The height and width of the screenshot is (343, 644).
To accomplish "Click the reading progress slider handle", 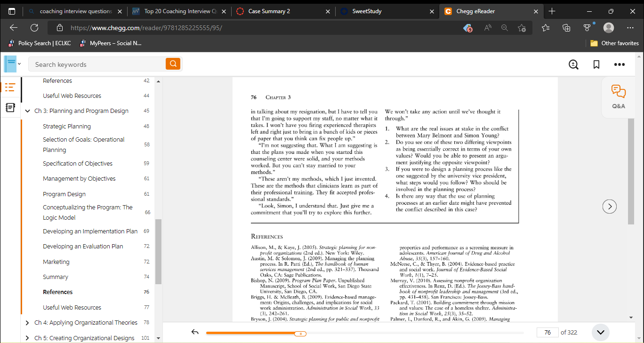I will (x=300, y=334).
